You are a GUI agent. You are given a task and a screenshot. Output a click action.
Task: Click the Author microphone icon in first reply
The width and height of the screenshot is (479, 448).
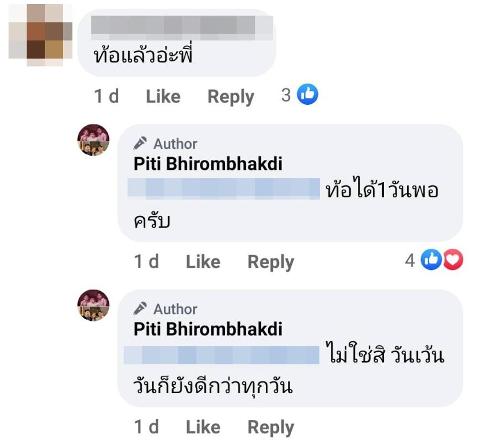point(140,144)
